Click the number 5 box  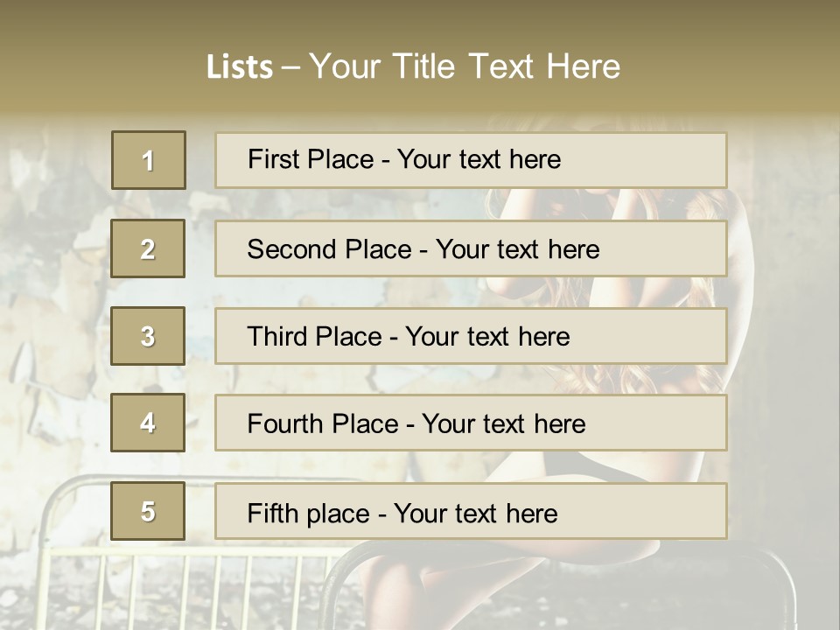tap(148, 511)
